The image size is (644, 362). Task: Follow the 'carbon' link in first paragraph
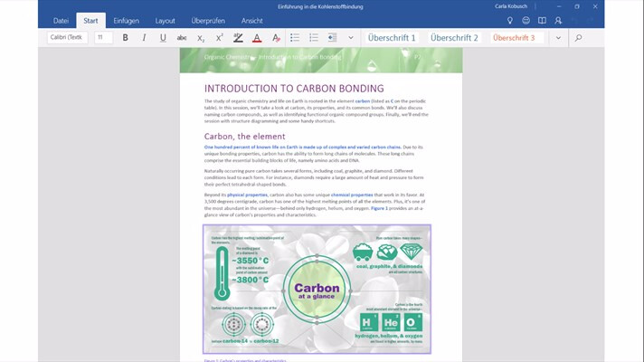[x=362, y=101]
